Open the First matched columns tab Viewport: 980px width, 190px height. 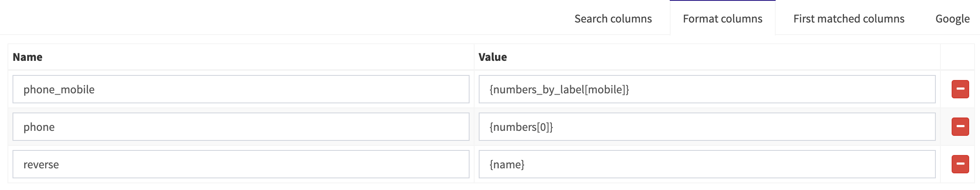[849, 19]
